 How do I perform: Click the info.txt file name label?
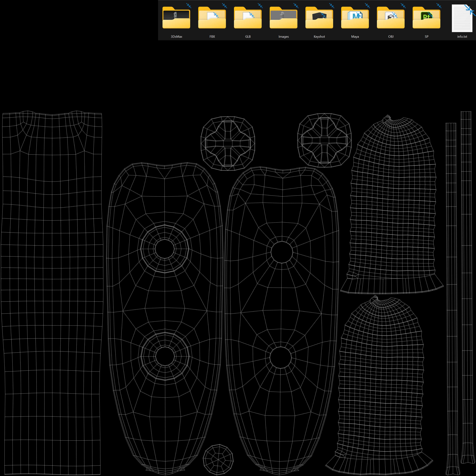(x=462, y=36)
